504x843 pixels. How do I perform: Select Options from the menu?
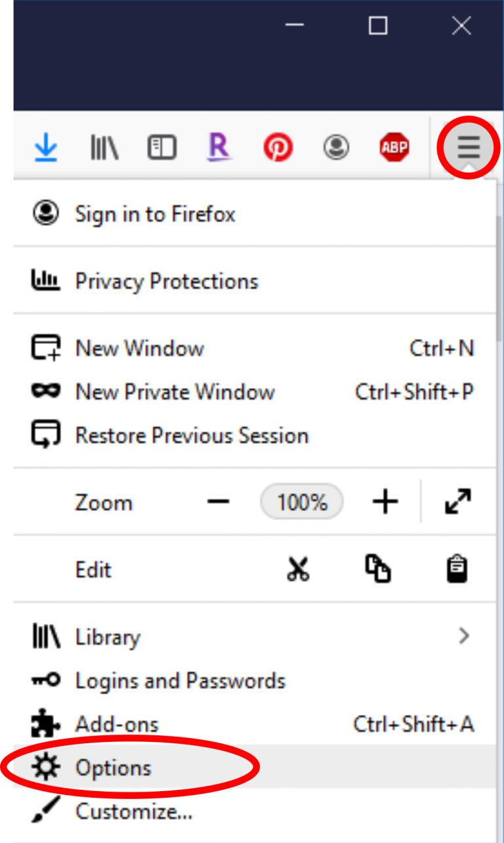[x=113, y=767]
